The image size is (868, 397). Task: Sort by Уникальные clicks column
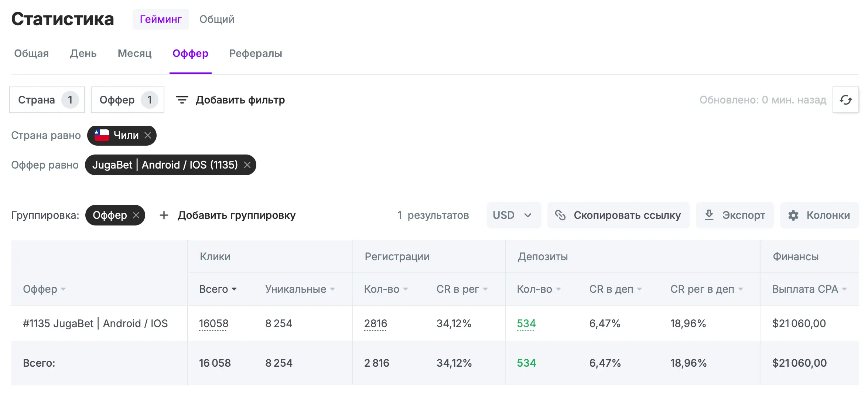300,289
